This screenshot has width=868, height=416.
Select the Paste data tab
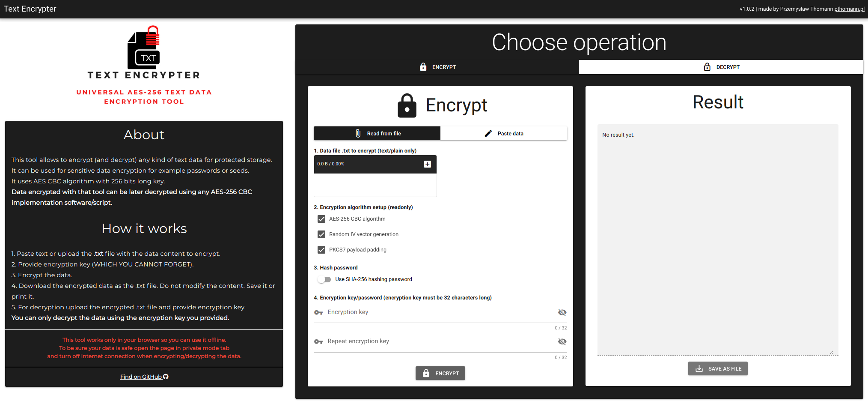pyautogui.click(x=504, y=133)
